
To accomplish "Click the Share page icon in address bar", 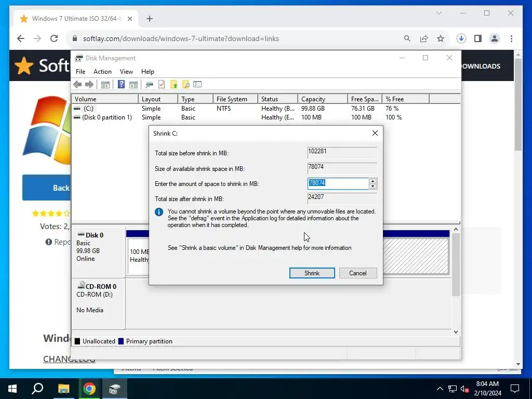I will (x=424, y=38).
